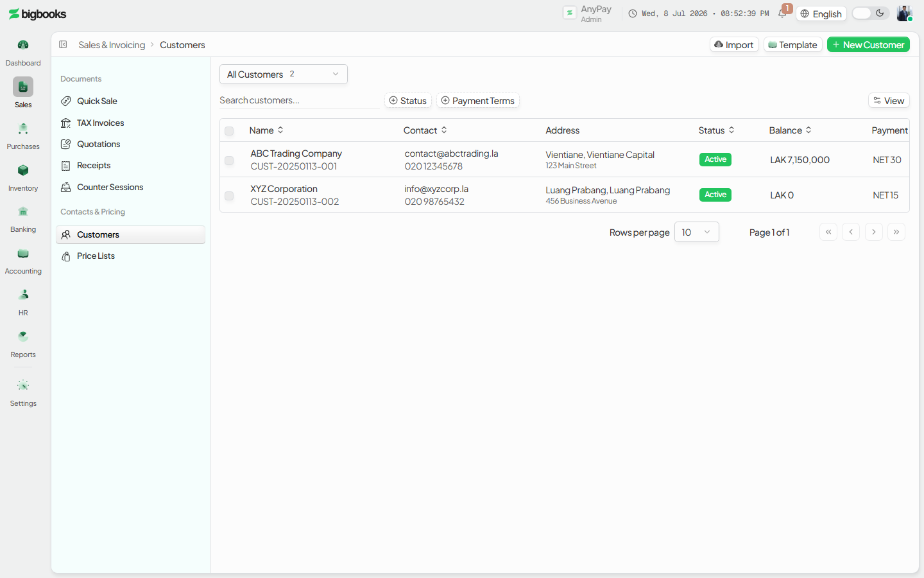Select the Sales module icon

tap(23, 87)
